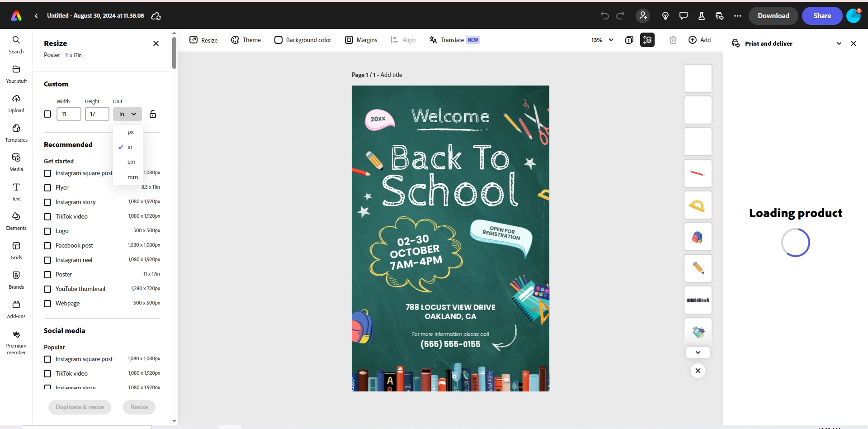The width and height of the screenshot is (868, 429).
Task: Open the more options ellipsis
Action: 738,16
